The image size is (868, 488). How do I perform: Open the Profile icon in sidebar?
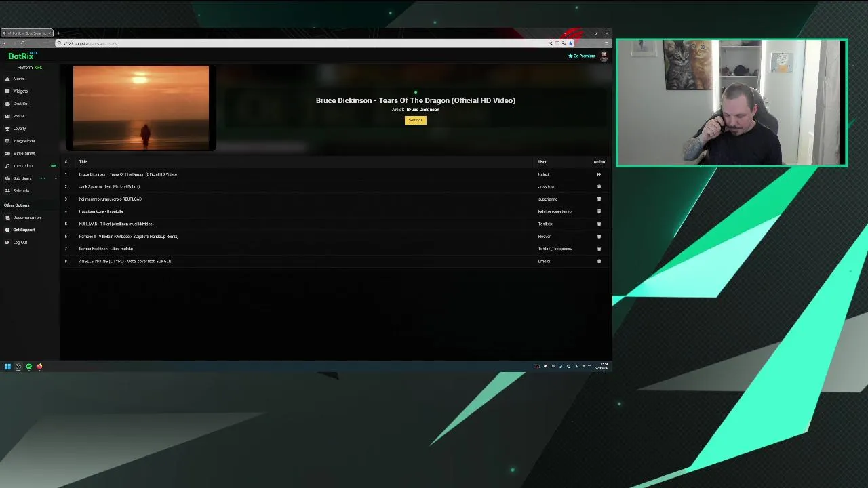pyautogui.click(x=7, y=116)
